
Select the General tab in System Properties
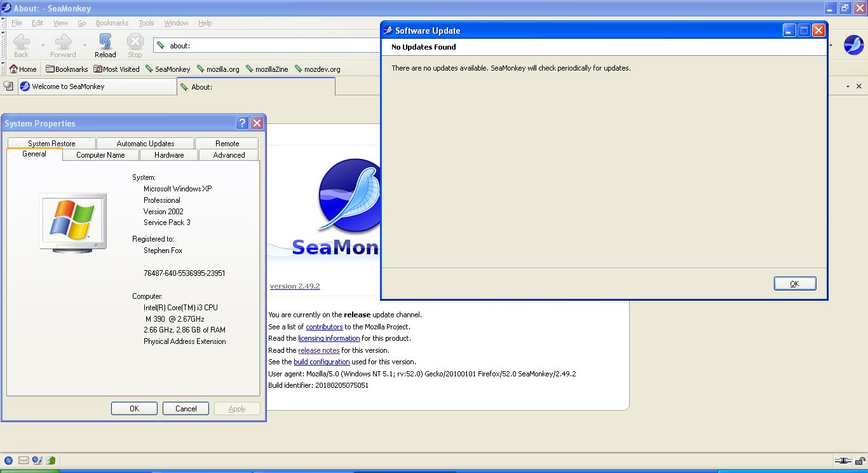coord(34,154)
